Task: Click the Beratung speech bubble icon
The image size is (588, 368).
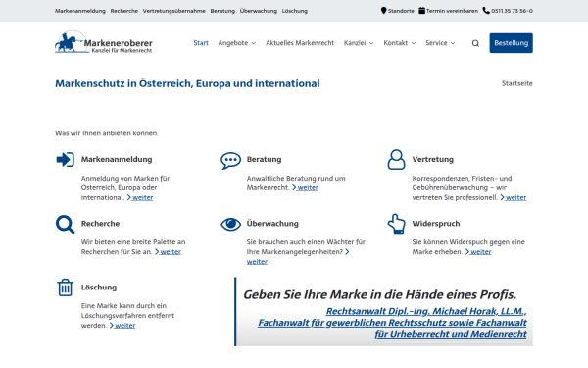Action: (x=230, y=161)
